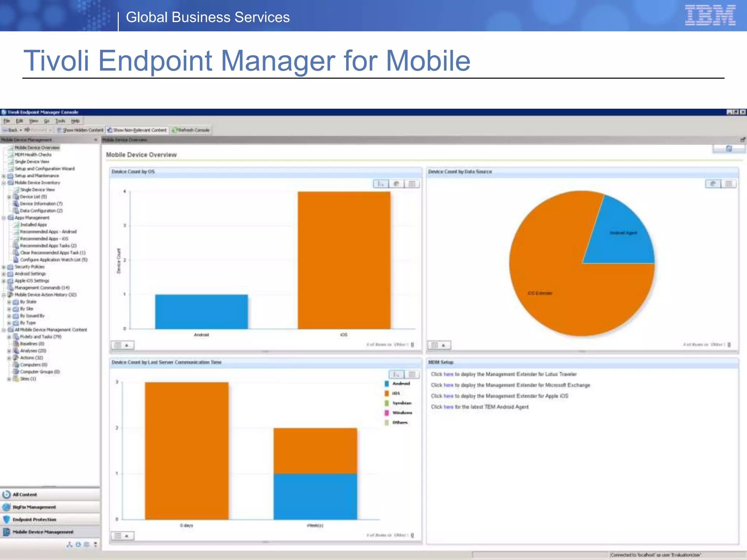Screen dimensions: 747x560
Task: Click the Analyses icon
Action: [x=16, y=351]
